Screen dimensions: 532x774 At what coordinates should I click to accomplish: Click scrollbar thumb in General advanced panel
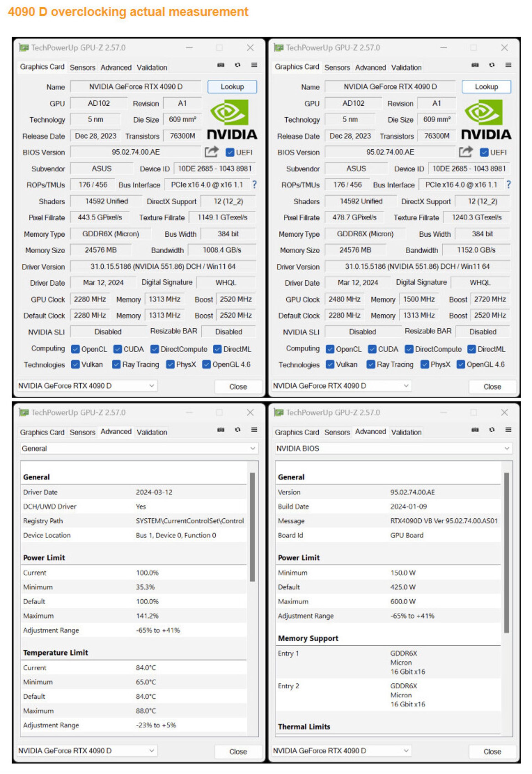point(252,527)
